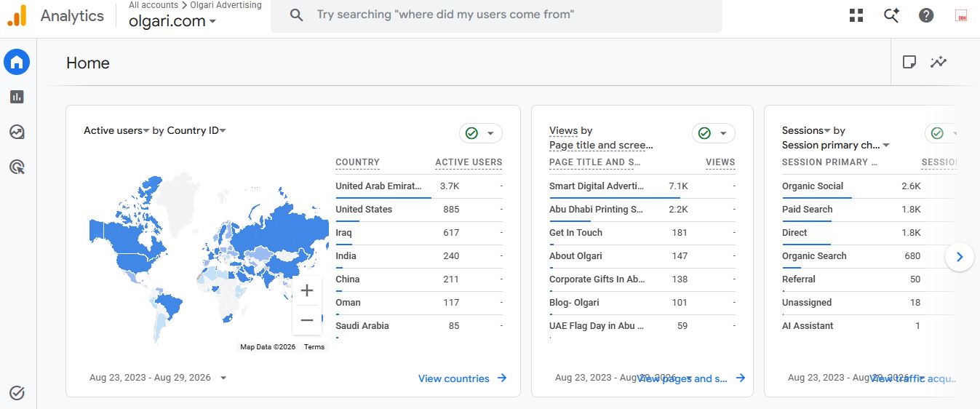Open the Explore icon in sidebar
The height and width of the screenshot is (409, 980).
tap(17, 132)
